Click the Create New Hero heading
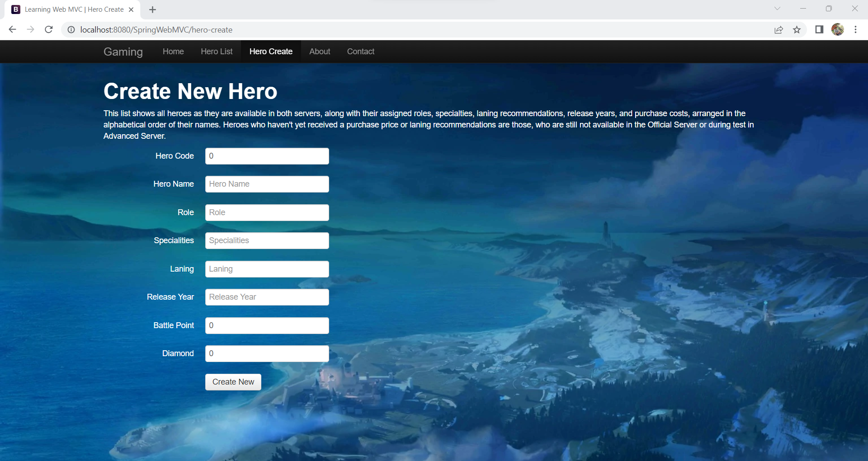 (190, 91)
